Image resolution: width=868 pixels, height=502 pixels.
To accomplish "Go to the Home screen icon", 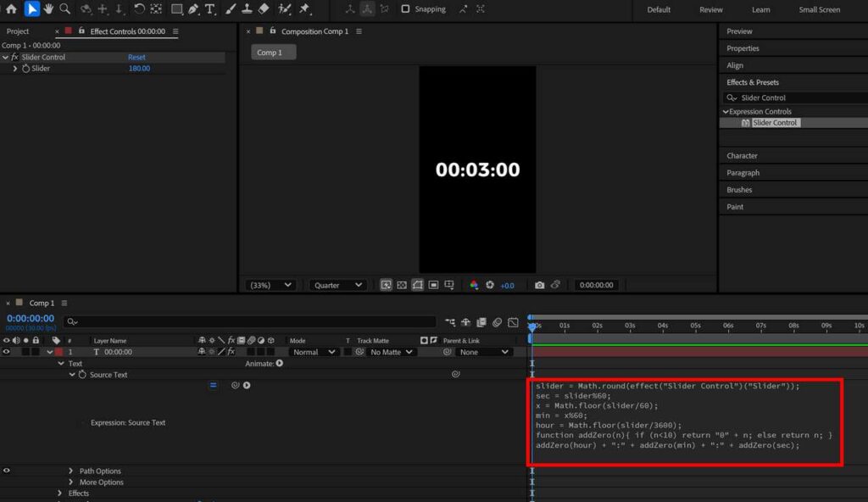I will coord(11,8).
